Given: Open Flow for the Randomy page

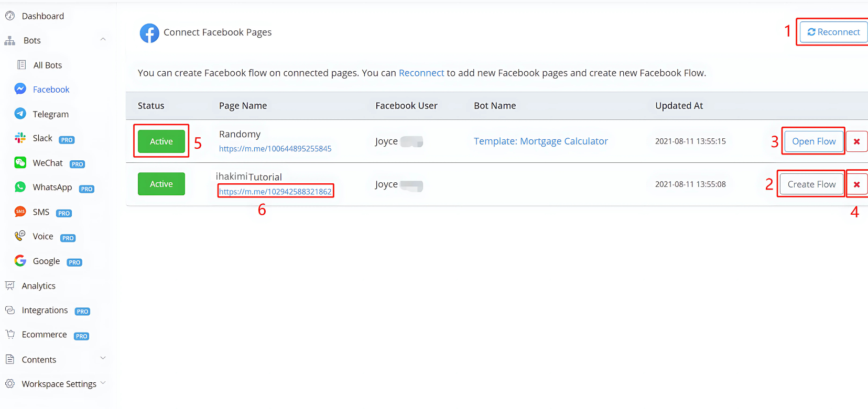Looking at the screenshot, I should coord(813,141).
